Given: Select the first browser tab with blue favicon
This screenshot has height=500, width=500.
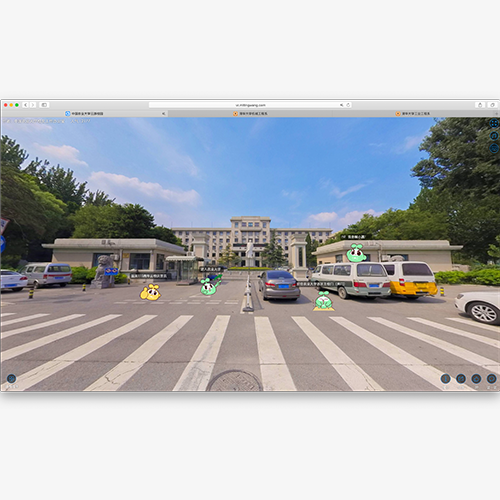Looking at the screenshot, I should pyautogui.click(x=84, y=114).
